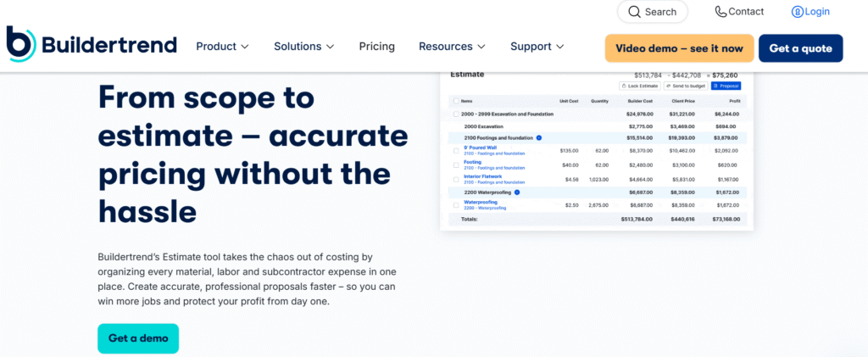
Task: Click the phone icon beside Contact
Action: click(721, 12)
